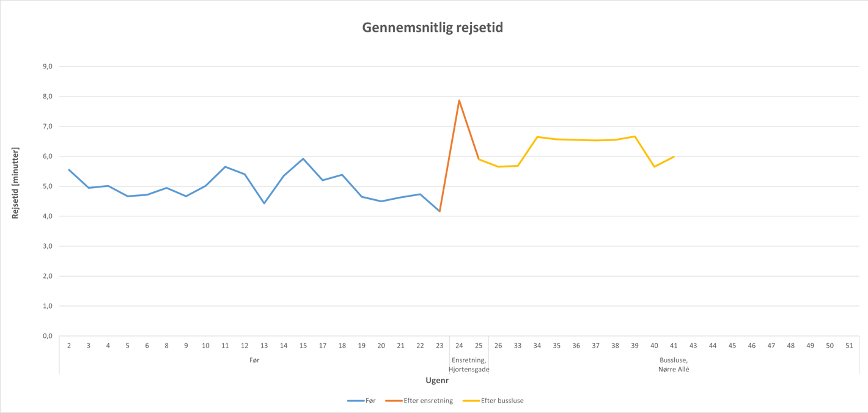868x413 pixels.
Task: Select the Før legend entry
Action: pos(370,401)
